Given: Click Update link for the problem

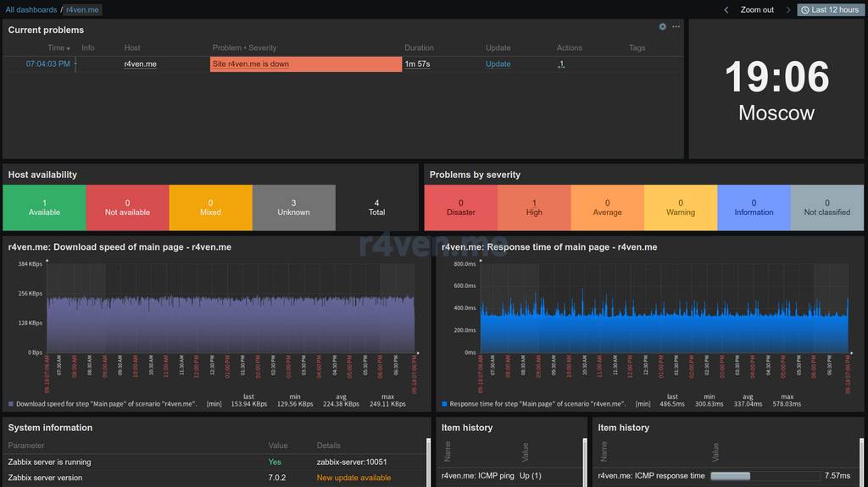Looking at the screenshot, I should click(498, 64).
